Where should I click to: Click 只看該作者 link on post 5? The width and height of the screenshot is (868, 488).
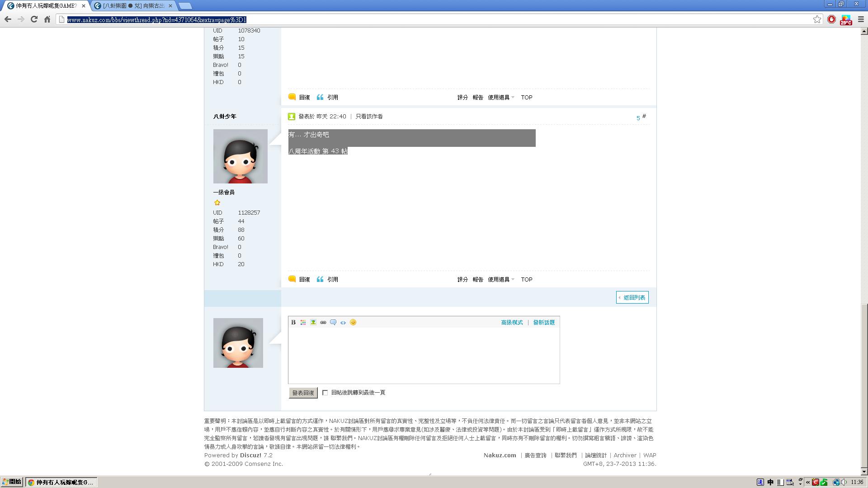369,117
